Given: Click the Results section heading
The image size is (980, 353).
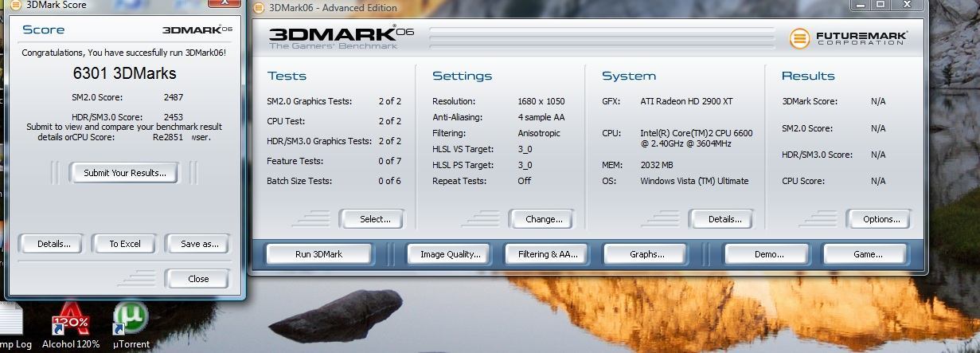Looking at the screenshot, I should pos(808,76).
